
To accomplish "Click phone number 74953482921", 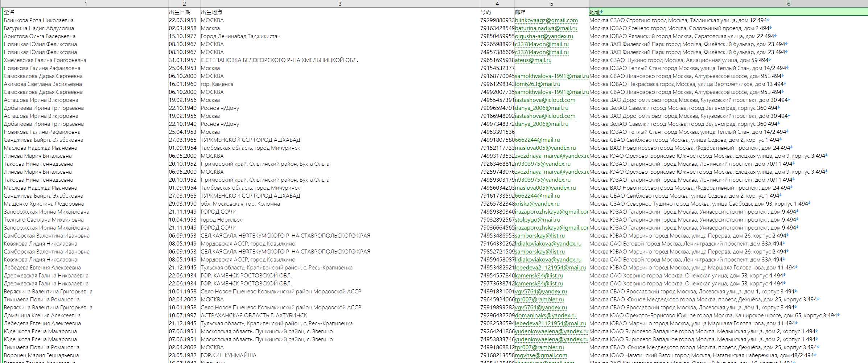I will pyautogui.click(x=497, y=268).
